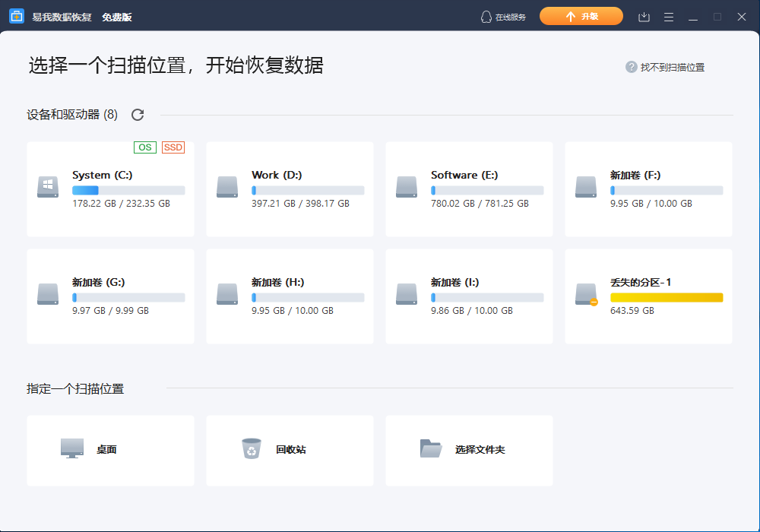This screenshot has width=760, height=532.
Task: Click the app logo in title bar
Action: pos(17,17)
